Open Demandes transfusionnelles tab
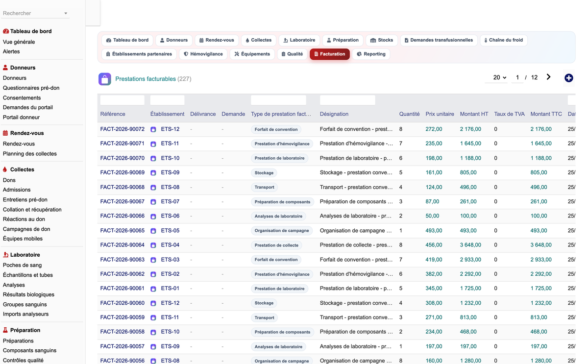This screenshot has height=364, width=588. 439,40
